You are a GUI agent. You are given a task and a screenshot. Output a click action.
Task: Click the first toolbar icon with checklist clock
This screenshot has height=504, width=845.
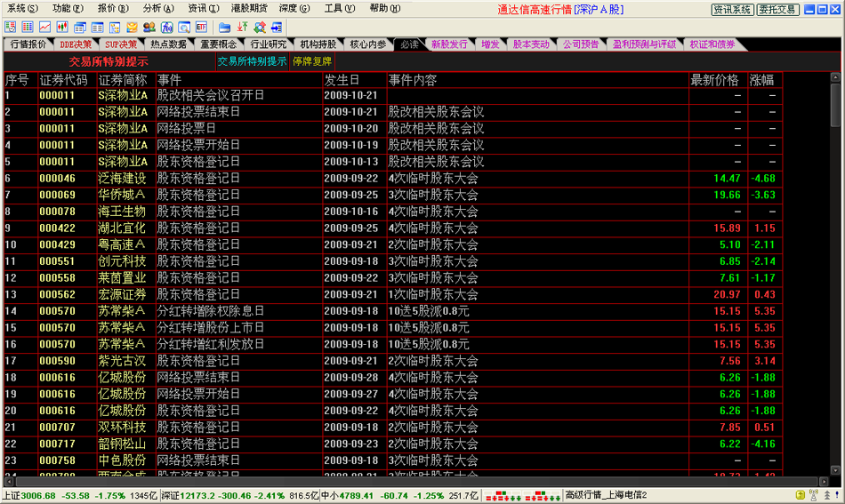pos(11,27)
